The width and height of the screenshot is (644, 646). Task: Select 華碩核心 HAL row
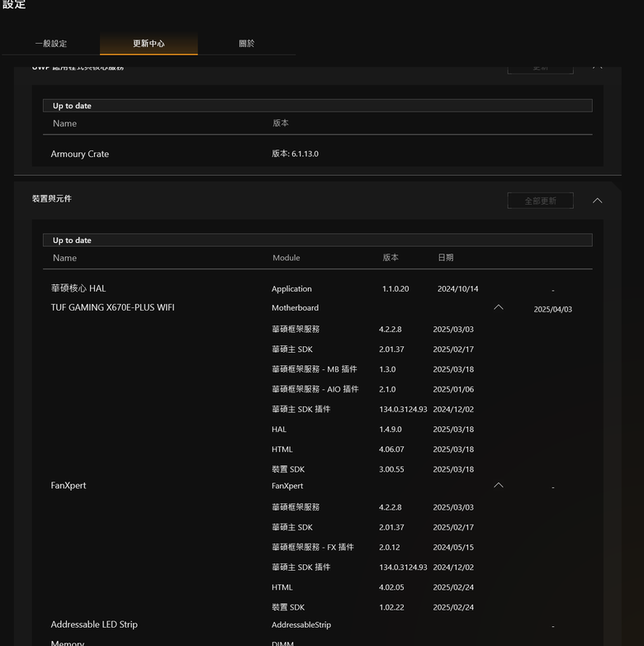(317, 288)
